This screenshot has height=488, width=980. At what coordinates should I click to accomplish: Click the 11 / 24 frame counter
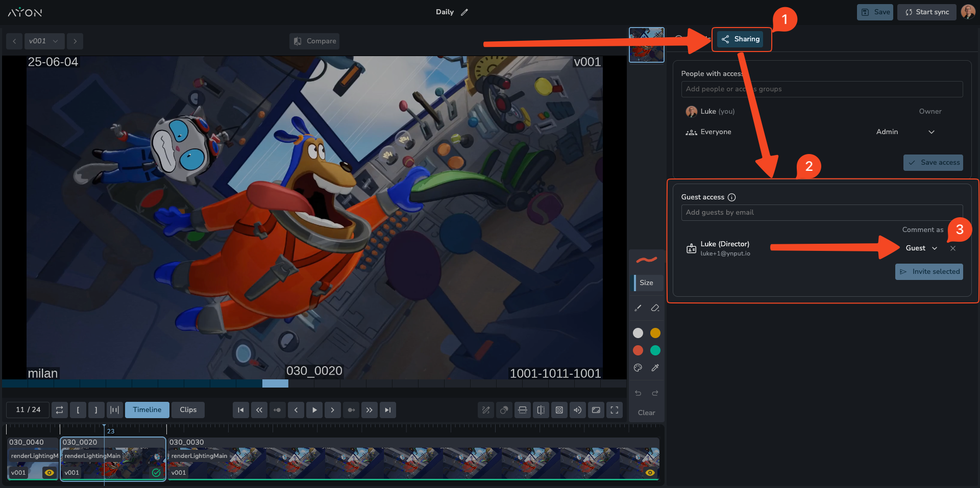click(x=28, y=410)
